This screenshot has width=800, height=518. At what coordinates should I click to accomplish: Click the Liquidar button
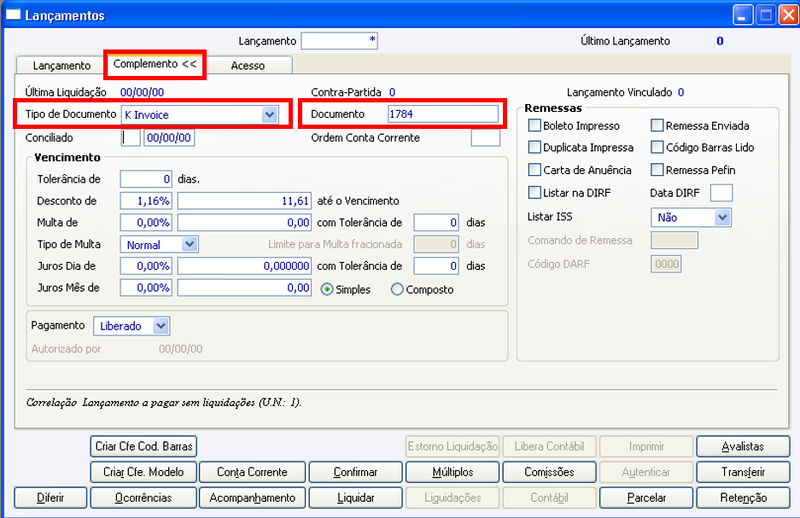tap(355, 498)
